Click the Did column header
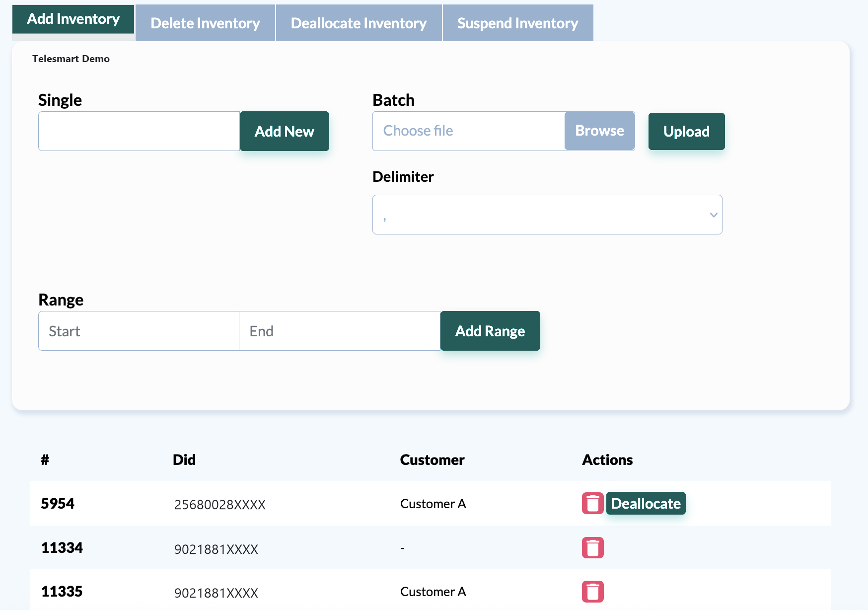This screenshot has width=868, height=610. pos(184,459)
